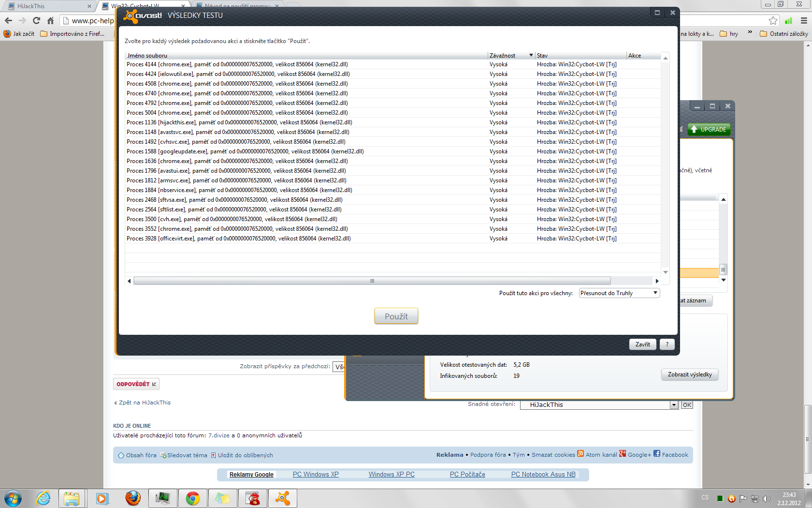Viewport: 812px width, 508px height.
Task: Follow 'Zpět na HiJackThis' link
Action: (x=145, y=403)
